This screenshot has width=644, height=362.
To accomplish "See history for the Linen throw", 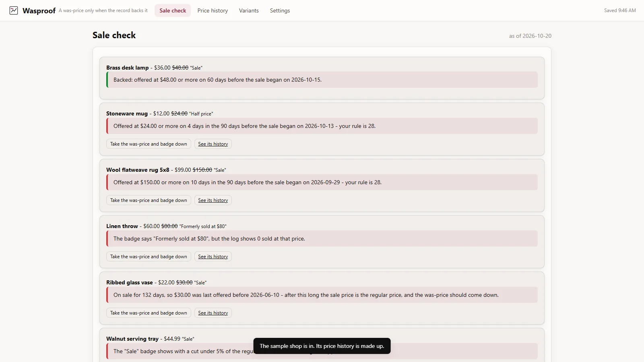I will (x=213, y=257).
